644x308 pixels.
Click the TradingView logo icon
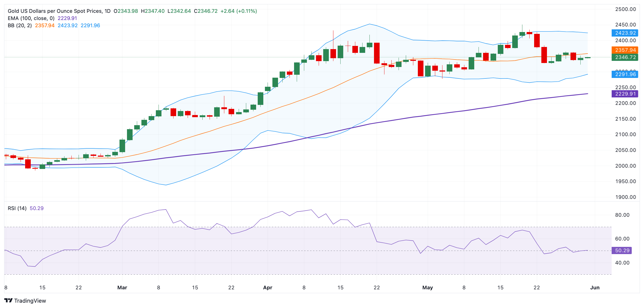9,301
